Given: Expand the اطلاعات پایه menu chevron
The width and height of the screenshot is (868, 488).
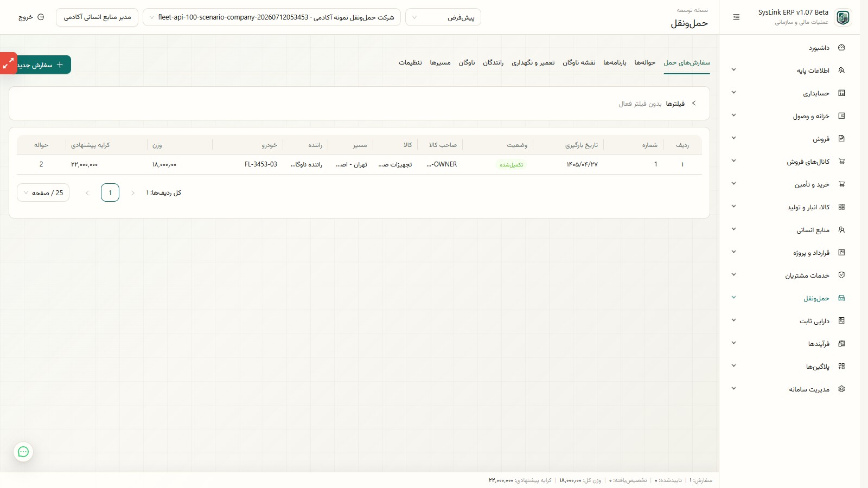Looking at the screenshot, I should point(733,70).
